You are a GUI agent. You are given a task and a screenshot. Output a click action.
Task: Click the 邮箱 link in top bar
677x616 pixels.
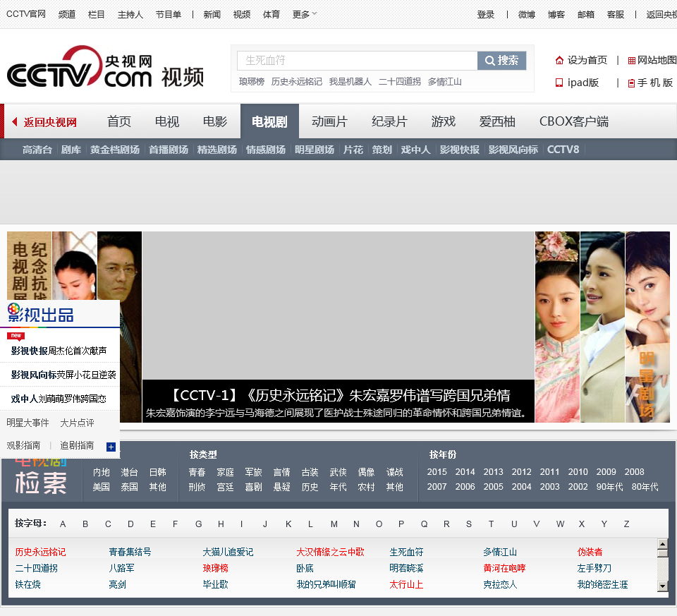(586, 15)
